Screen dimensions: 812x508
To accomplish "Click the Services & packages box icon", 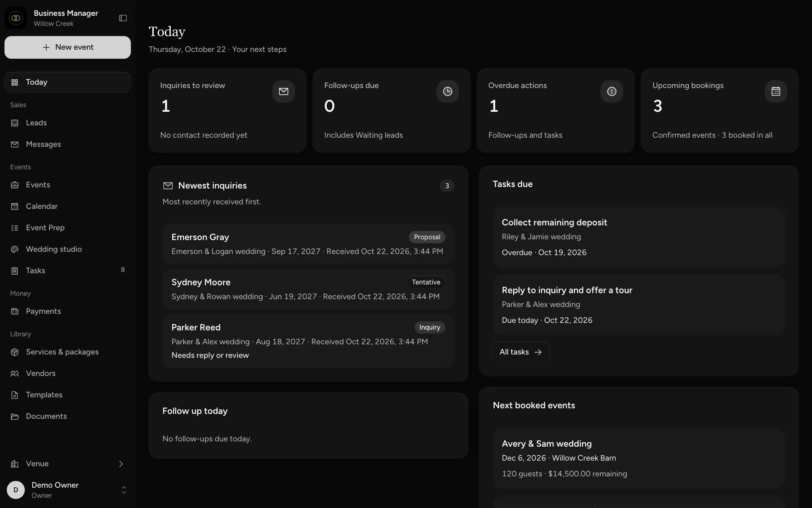I will [15, 352].
